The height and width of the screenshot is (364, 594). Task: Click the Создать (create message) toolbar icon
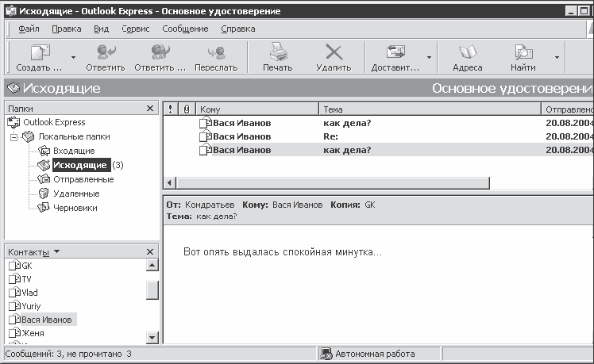[x=39, y=53]
